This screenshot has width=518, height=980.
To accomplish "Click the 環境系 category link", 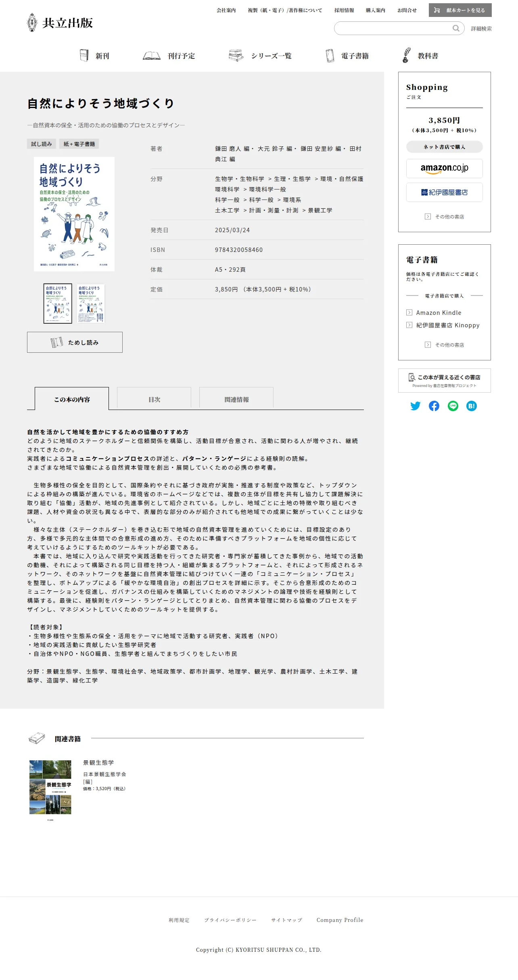I will pos(292,200).
